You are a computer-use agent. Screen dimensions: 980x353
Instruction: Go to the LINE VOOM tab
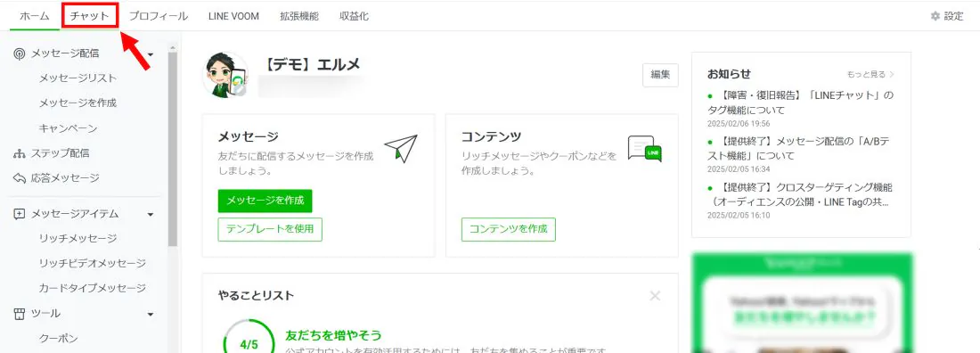click(233, 16)
